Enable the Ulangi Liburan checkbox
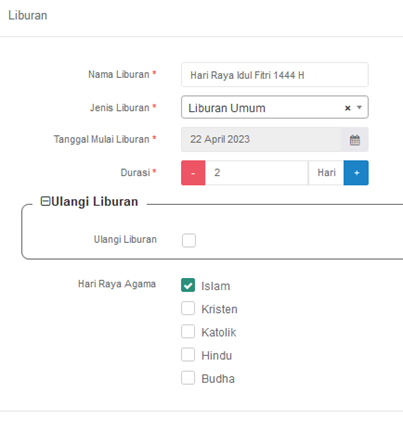Viewport: 403px width, 443px height. [189, 240]
